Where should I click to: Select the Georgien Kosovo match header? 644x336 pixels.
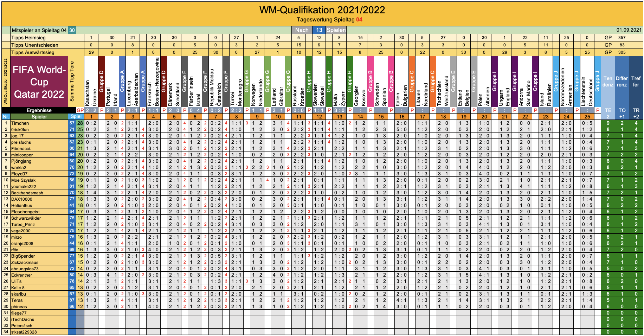pyautogui.click(x=360, y=82)
